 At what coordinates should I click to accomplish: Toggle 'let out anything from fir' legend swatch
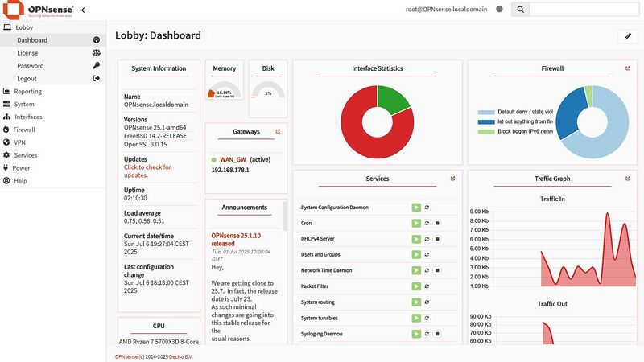(486, 122)
